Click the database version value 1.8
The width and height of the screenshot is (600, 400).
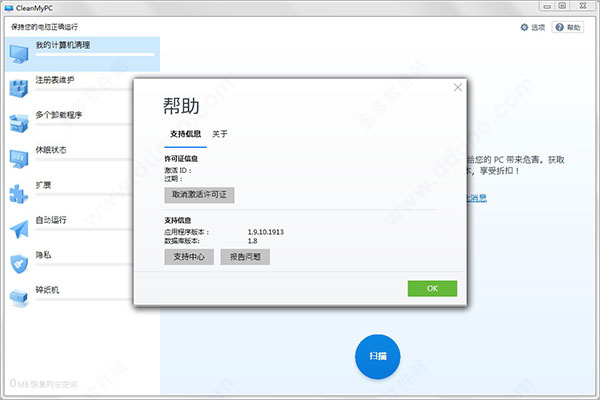(252, 241)
